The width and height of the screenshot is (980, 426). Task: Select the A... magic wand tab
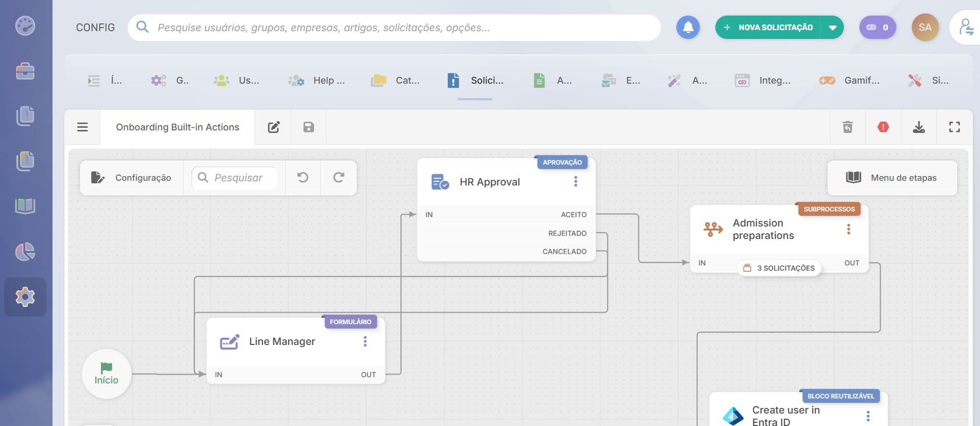coord(687,81)
